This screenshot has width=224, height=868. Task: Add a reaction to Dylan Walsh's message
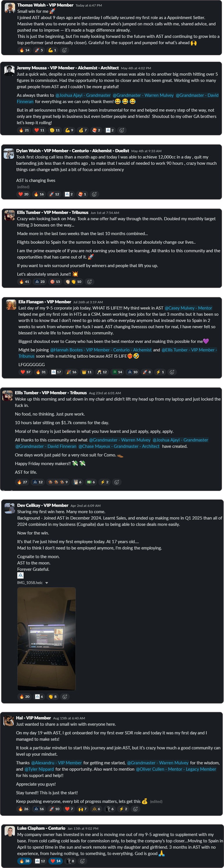94,194
